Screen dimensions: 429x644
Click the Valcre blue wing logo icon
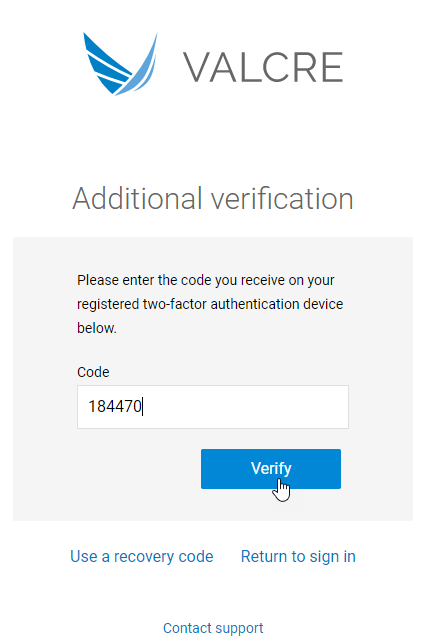click(120, 64)
